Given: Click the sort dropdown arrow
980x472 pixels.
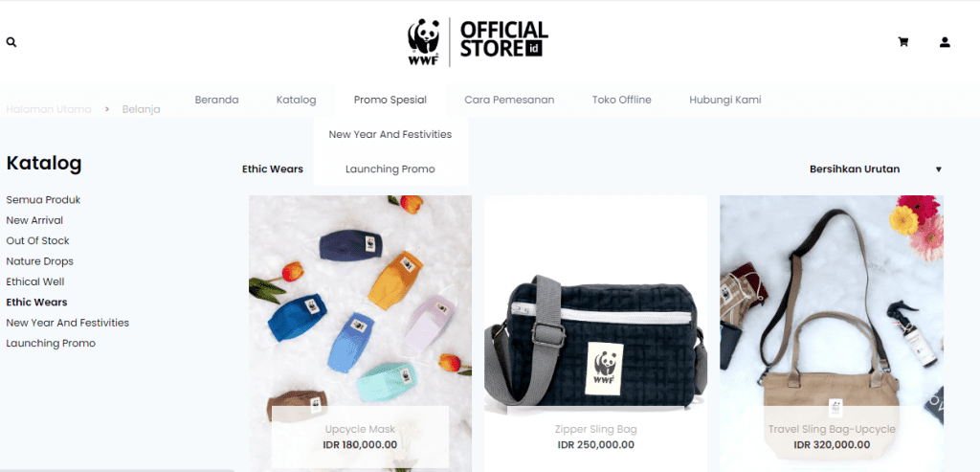Looking at the screenshot, I should [x=938, y=169].
